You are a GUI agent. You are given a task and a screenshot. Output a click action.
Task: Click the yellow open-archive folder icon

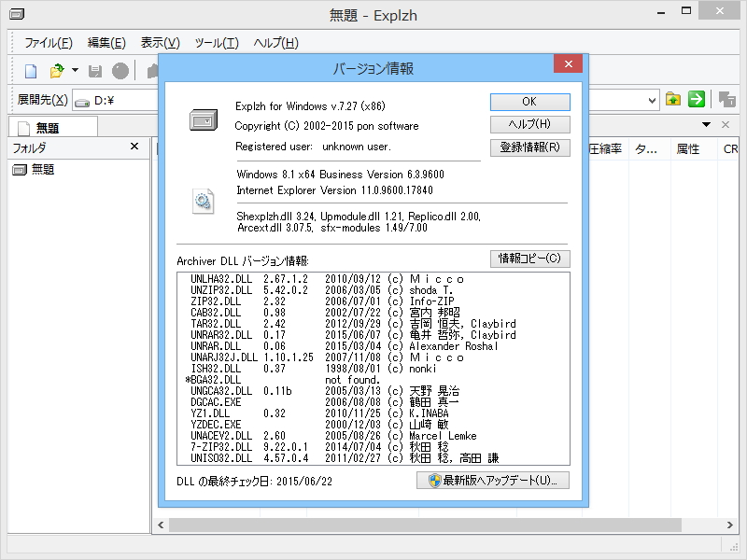59,70
